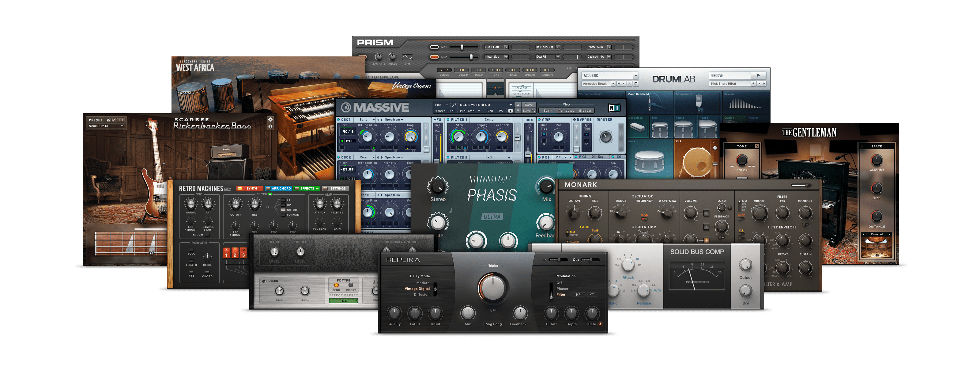Select the Tom 1 drum pad in DrumLab
This screenshot has height=368, width=980.
tap(661, 126)
